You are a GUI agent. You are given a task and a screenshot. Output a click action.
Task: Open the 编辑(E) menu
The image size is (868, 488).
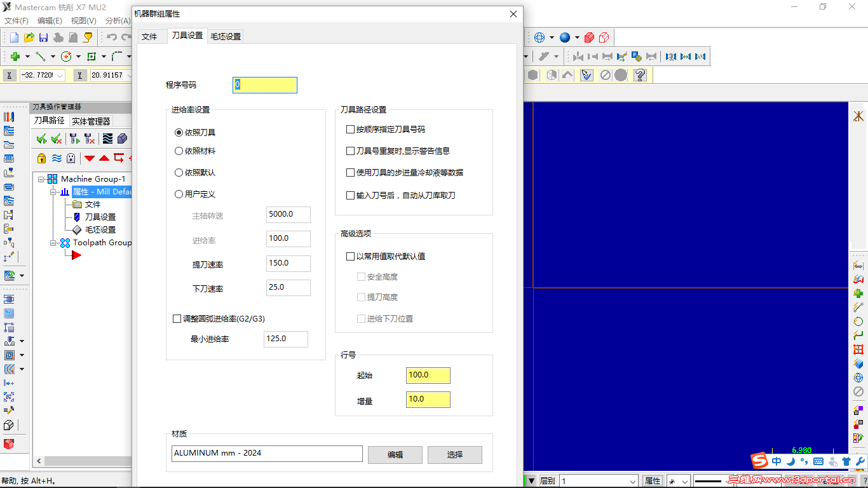(x=50, y=21)
